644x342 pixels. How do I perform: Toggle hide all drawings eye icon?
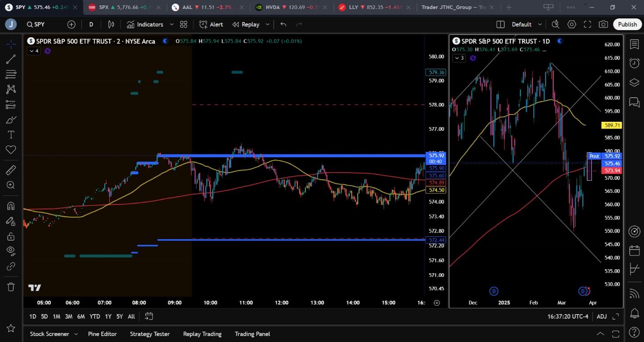(x=11, y=251)
